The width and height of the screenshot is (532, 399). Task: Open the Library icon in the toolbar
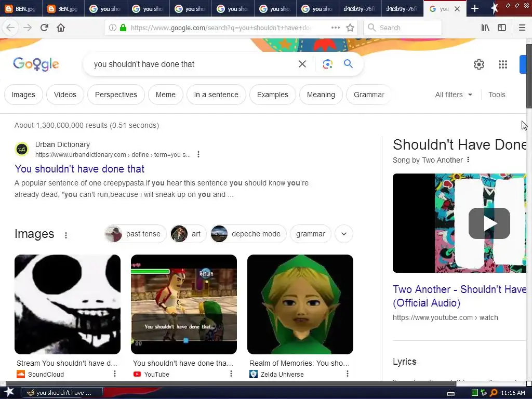coord(485,28)
